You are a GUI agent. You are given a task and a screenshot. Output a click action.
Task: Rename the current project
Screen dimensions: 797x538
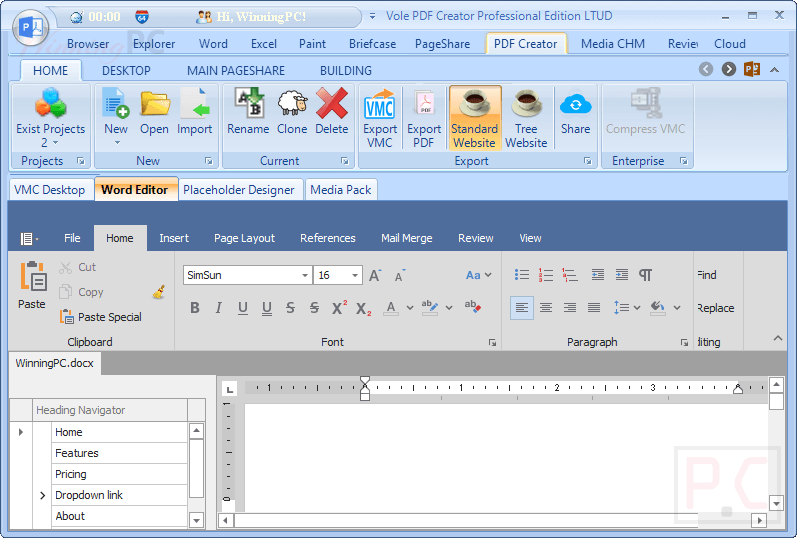(248, 112)
